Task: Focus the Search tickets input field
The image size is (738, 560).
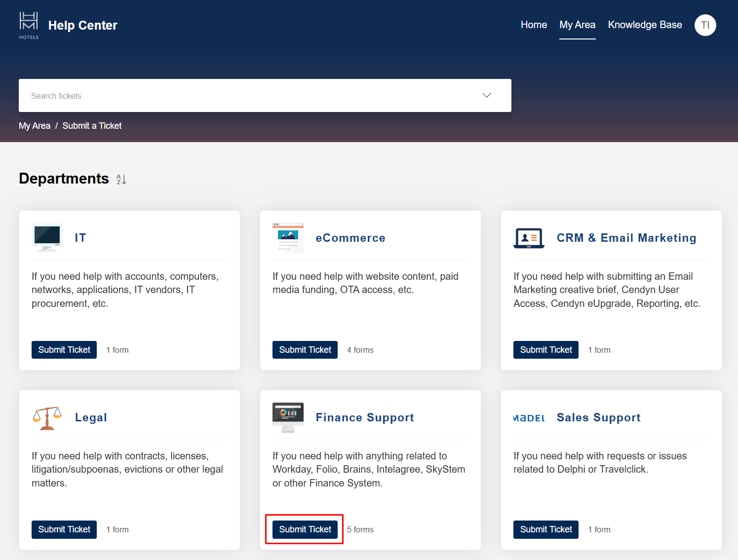Action: 247,96
